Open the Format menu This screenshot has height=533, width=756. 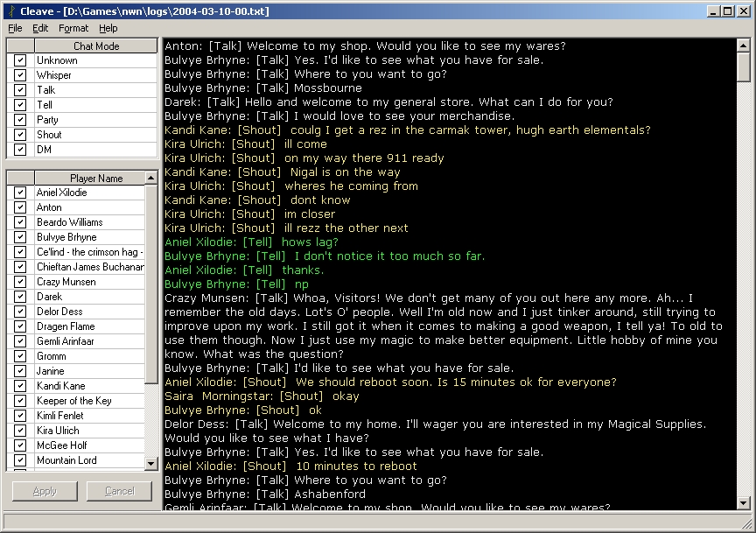click(73, 28)
